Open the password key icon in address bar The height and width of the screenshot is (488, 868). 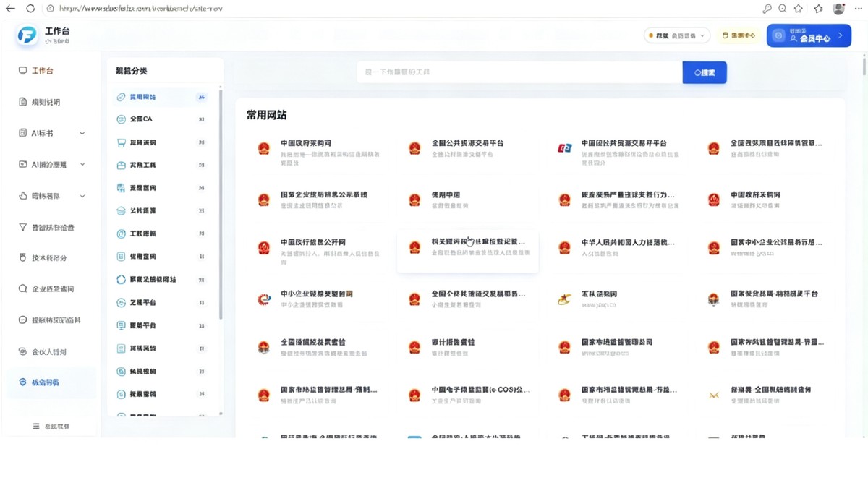(767, 9)
